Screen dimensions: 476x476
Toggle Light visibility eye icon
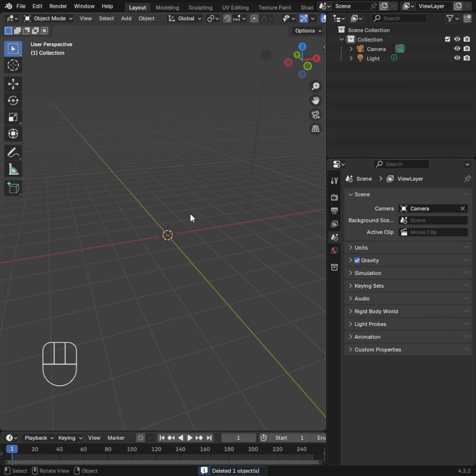(x=457, y=58)
